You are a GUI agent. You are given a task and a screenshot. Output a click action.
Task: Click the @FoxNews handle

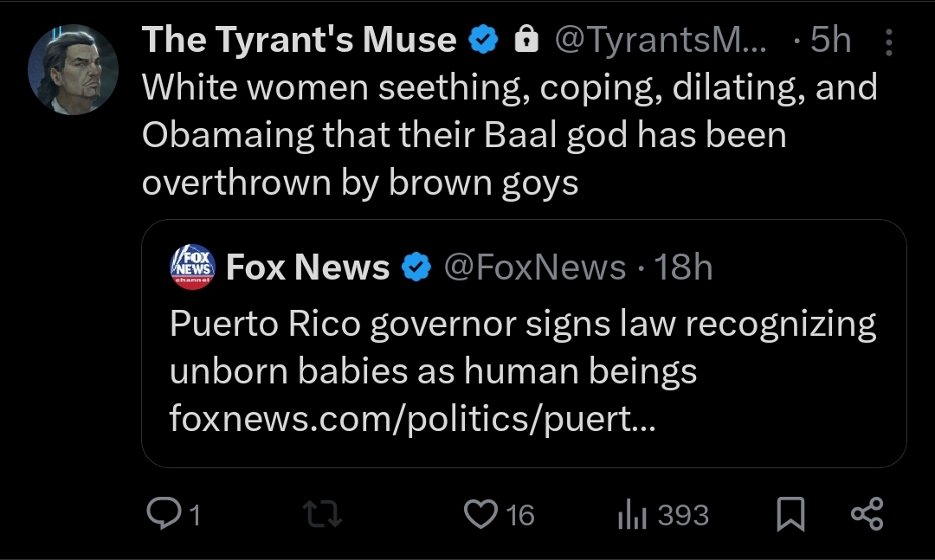[535, 267]
